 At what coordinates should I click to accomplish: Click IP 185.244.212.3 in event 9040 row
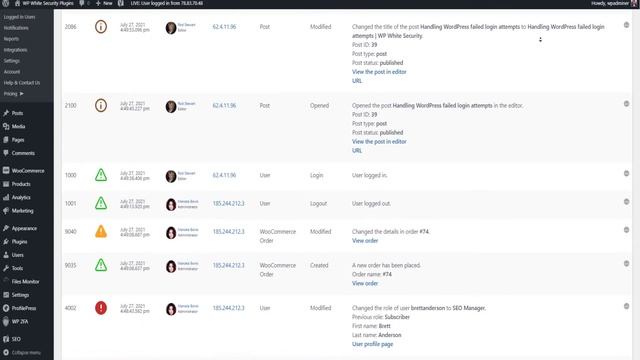[x=228, y=231]
